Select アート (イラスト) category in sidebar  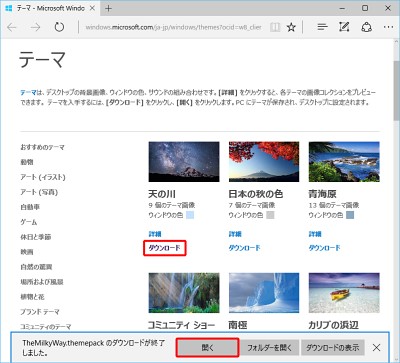point(43,177)
